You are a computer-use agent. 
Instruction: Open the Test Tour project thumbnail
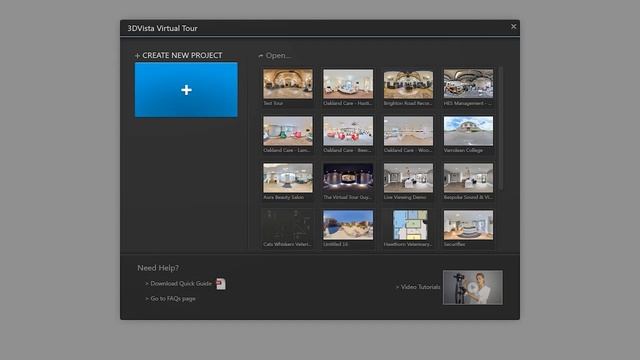click(288, 84)
